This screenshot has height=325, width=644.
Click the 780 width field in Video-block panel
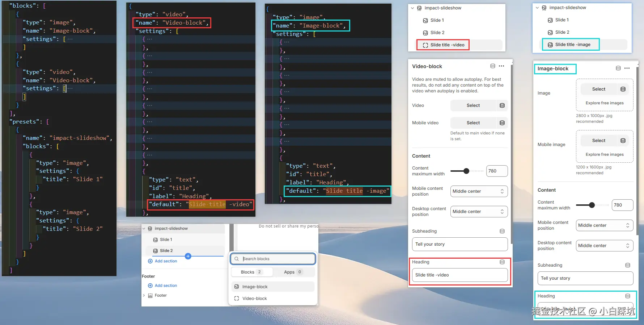pyautogui.click(x=497, y=171)
